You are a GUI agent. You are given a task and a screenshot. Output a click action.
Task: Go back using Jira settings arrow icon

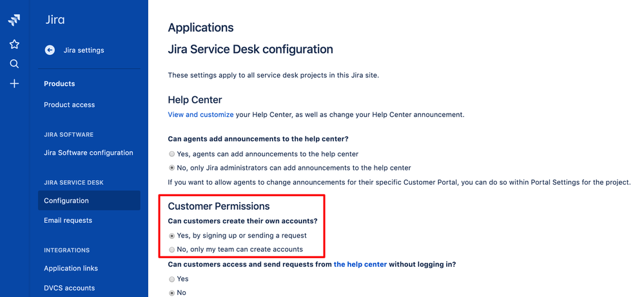[50, 50]
